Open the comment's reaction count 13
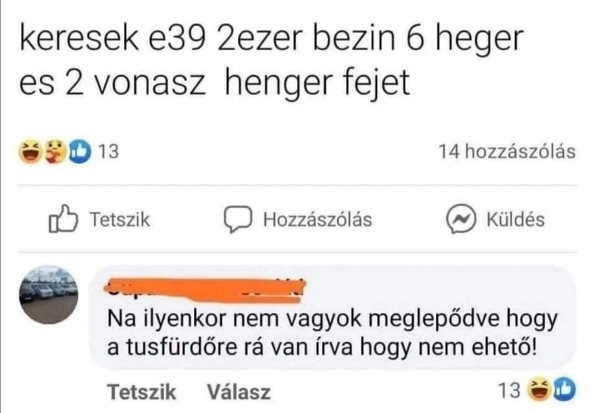The width and height of the screenshot is (594, 413). [509, 390]
